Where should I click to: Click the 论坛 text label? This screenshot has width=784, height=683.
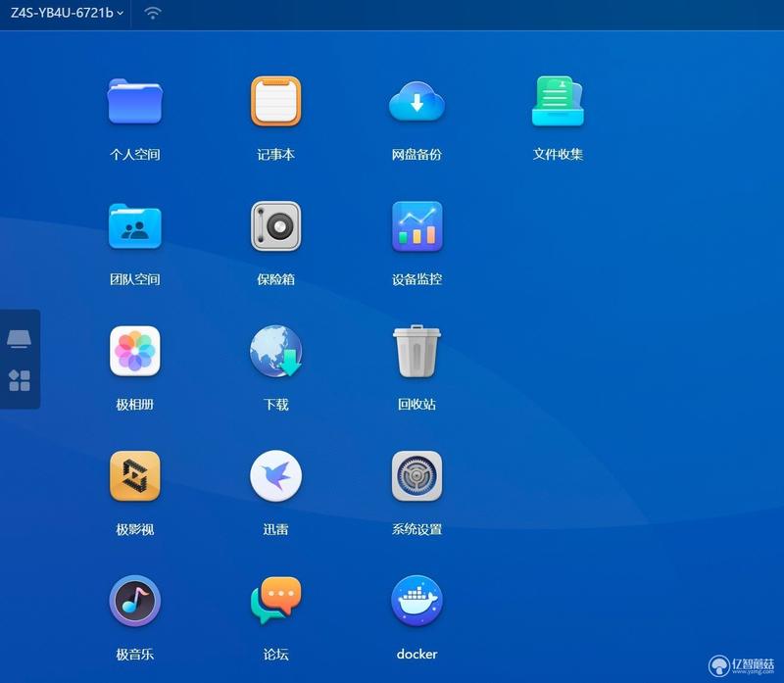point(276,654)
